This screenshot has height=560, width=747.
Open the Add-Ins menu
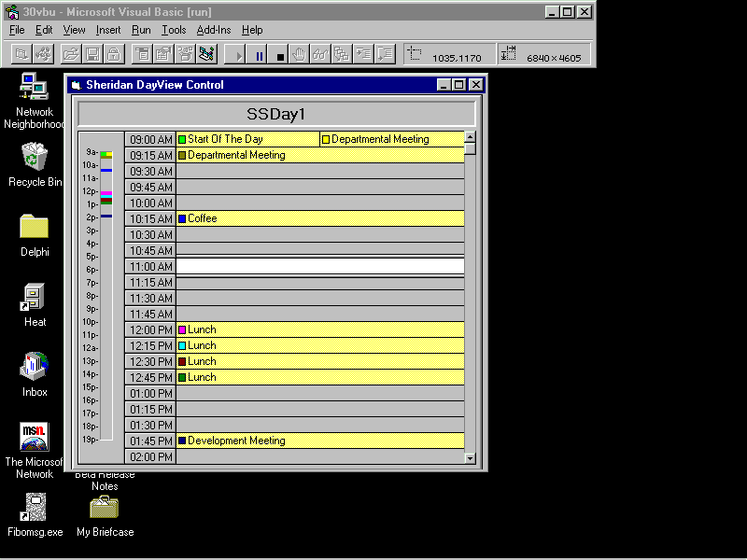click(213, 30)
